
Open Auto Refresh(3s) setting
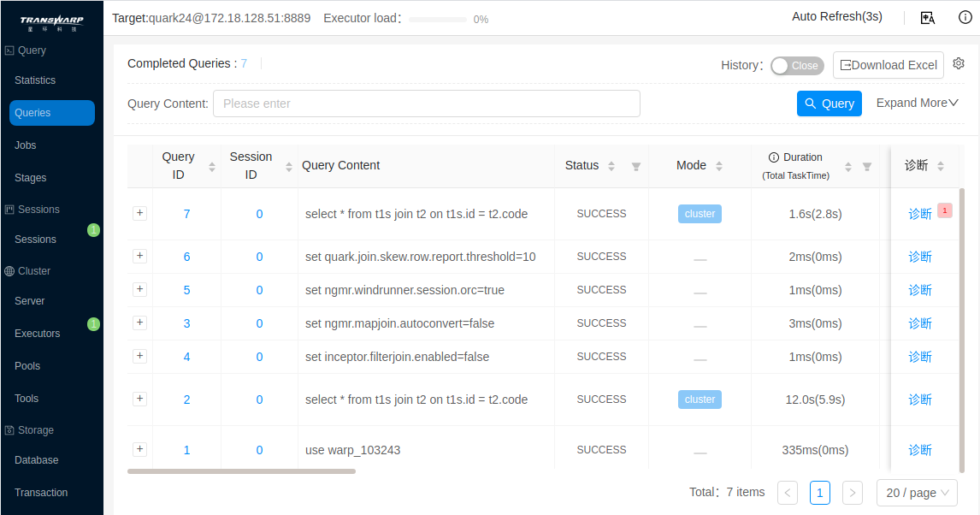[x=837, y=17]
